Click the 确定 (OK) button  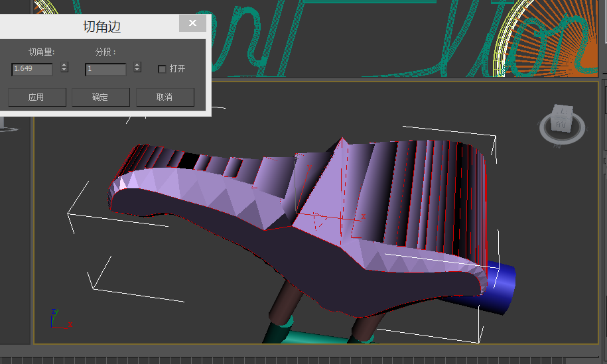point(101,97)
